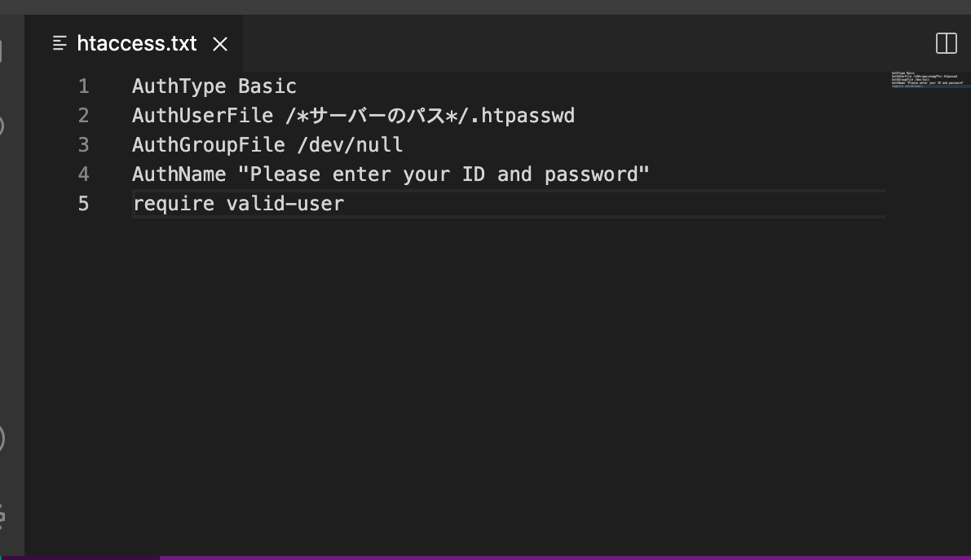The image size is (971, 560).
Task: Open the Accounts icon in activity bar
Action: pos(2,439)
